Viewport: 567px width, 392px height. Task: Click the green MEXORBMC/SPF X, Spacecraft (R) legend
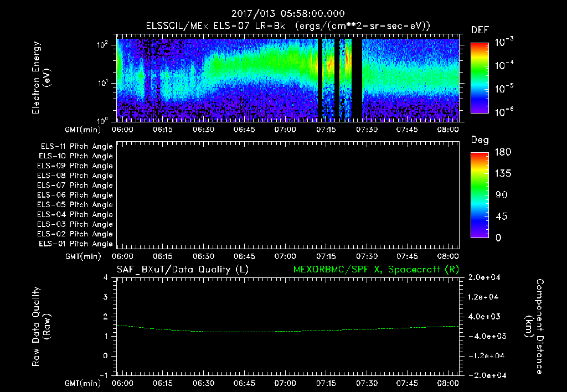(x=376, y=270)
